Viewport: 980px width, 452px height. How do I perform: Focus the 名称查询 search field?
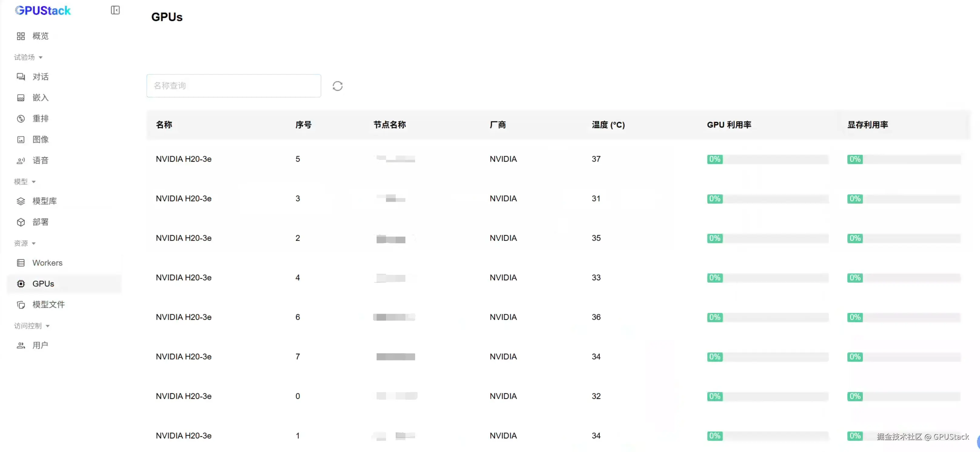click(233, 86)
